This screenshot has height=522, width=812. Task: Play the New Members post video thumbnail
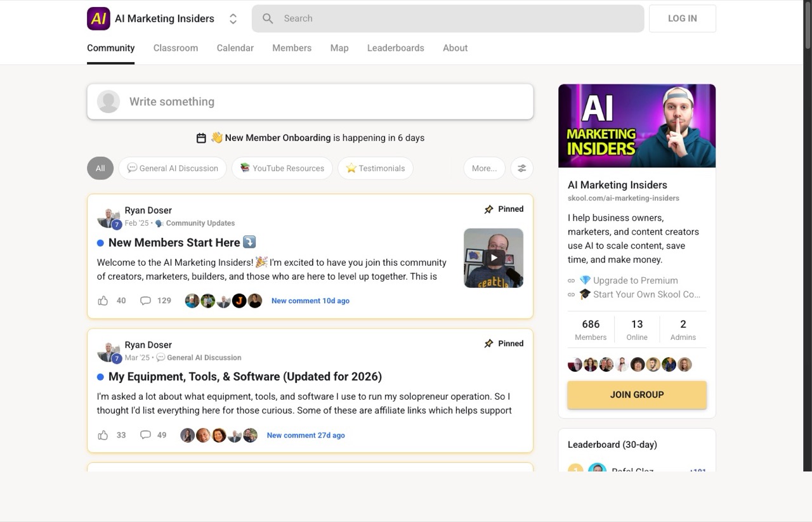point(494,258)
